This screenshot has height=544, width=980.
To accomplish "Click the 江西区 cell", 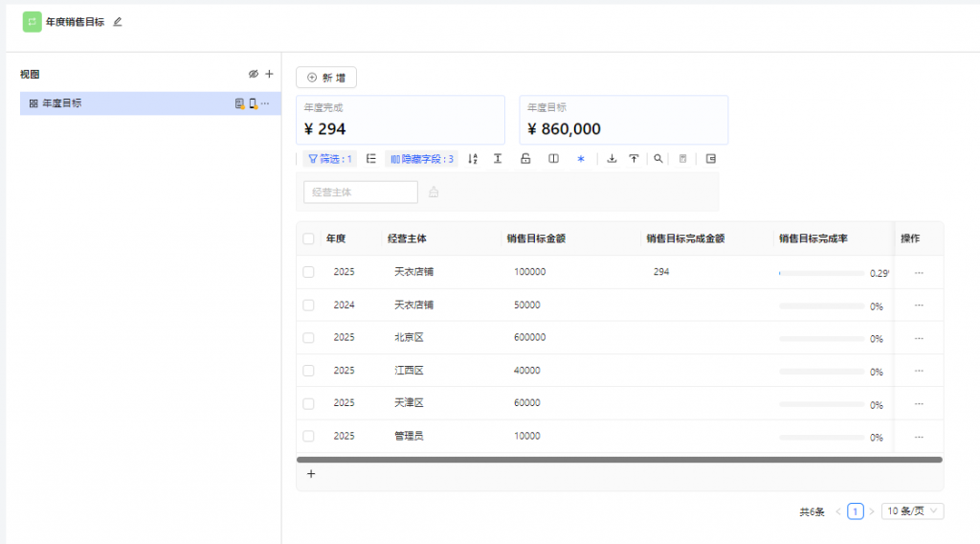I will [x=409, y=371].
